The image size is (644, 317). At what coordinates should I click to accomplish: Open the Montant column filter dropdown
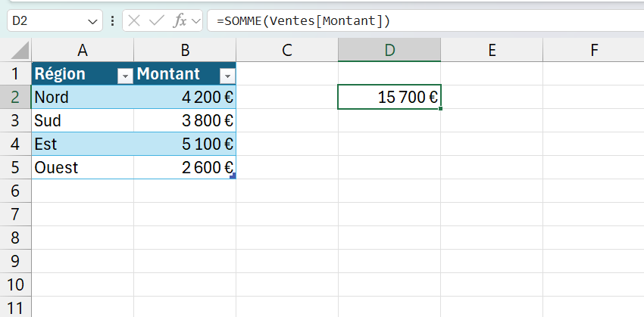click(x=227, y=76)
